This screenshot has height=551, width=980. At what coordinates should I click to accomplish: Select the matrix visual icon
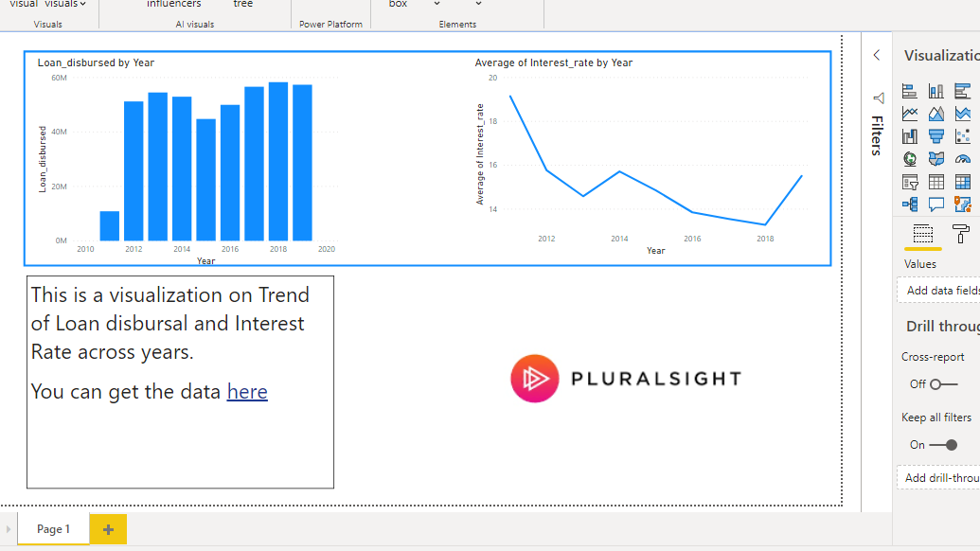(x=963, y=182)
